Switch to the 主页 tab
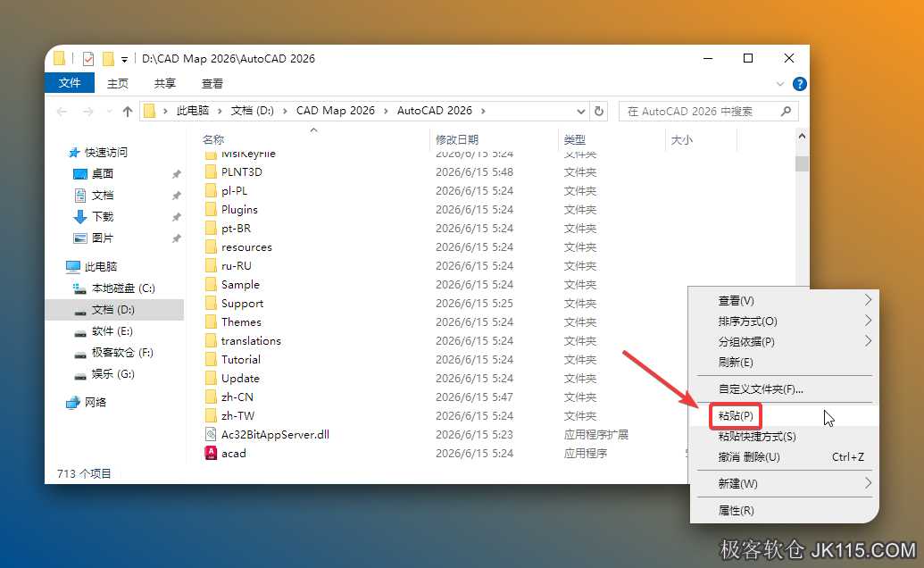Viewport: 924px width, 568px height. [x=117, y=84]
